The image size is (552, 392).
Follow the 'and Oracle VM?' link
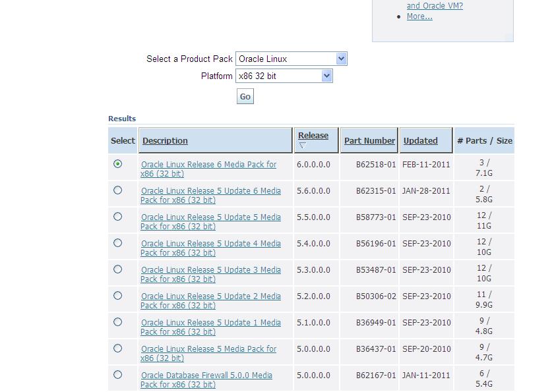[435, 6]
